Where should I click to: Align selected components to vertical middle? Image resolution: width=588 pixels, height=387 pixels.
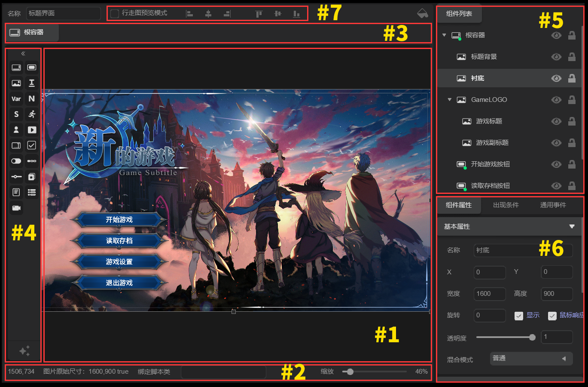pos(278,14)
